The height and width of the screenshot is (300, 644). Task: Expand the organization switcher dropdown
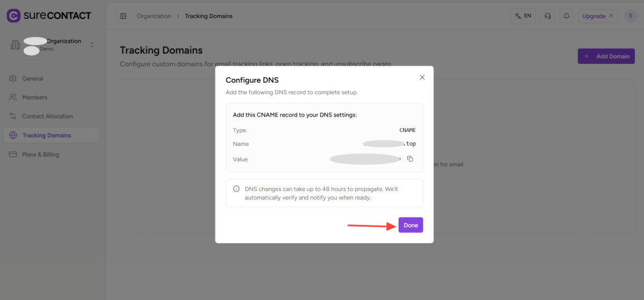click(x=92, y=45)
